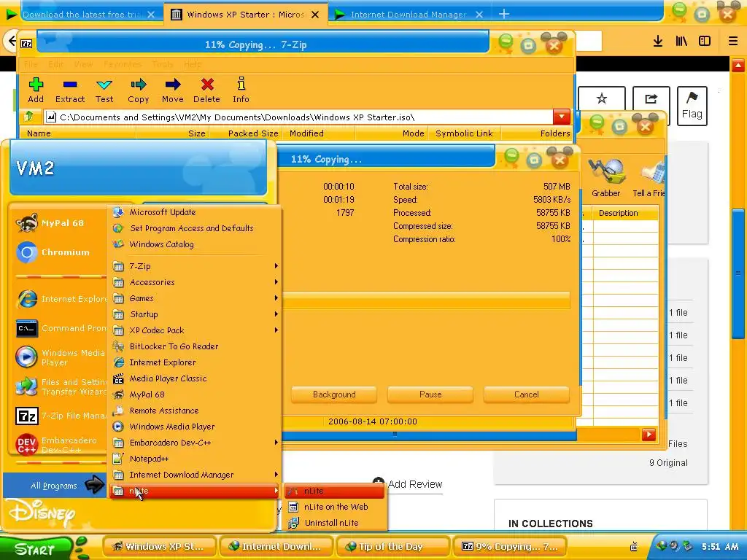Image resolution: width=747 pixels, height=560 pixels.
Task: Open Embarcadero Dev-C++ in start menu left pane
Action: point(60,445)
